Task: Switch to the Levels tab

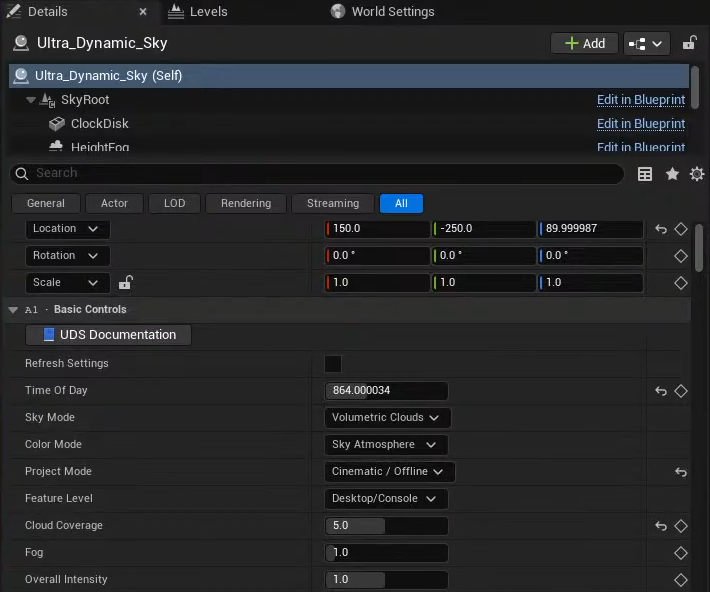Action: 198,12
